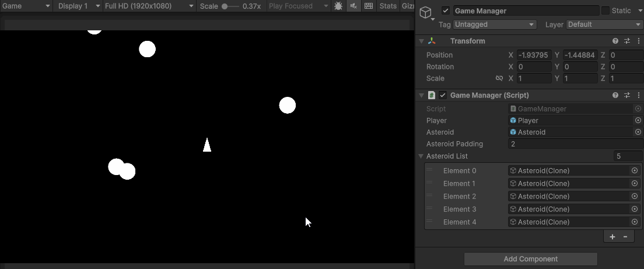Click the Game Manager script hash icon
The image size is (644, 269).
pyautogui.click(x=431, y=95)
